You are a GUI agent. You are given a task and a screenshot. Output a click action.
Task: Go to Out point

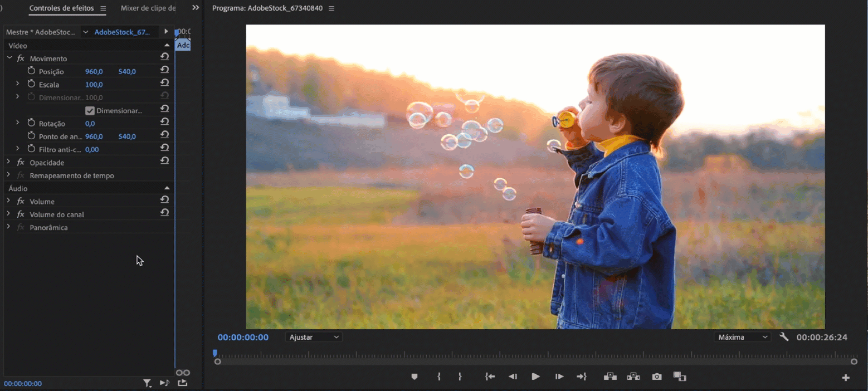[582, 377]
